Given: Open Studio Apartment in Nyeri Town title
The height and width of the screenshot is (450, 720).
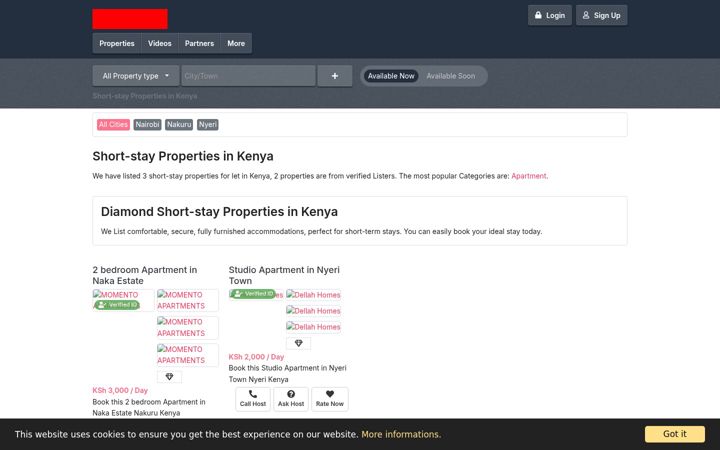Looking at the screenshot, I should (x=284, y=275).
